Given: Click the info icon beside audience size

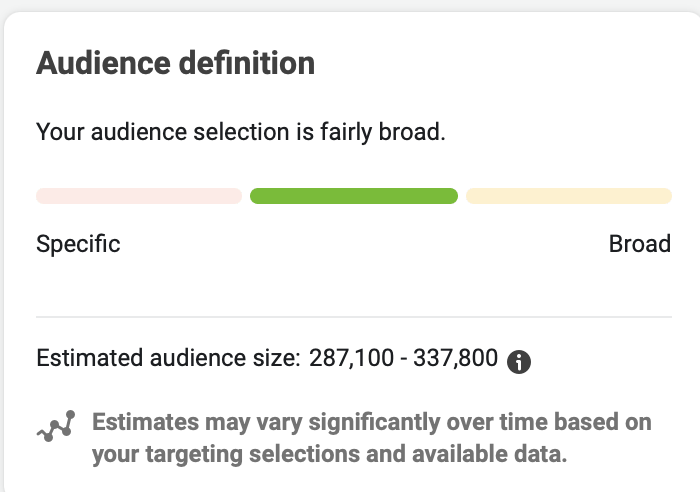Looking at the screenshot, I should point(518,362).
